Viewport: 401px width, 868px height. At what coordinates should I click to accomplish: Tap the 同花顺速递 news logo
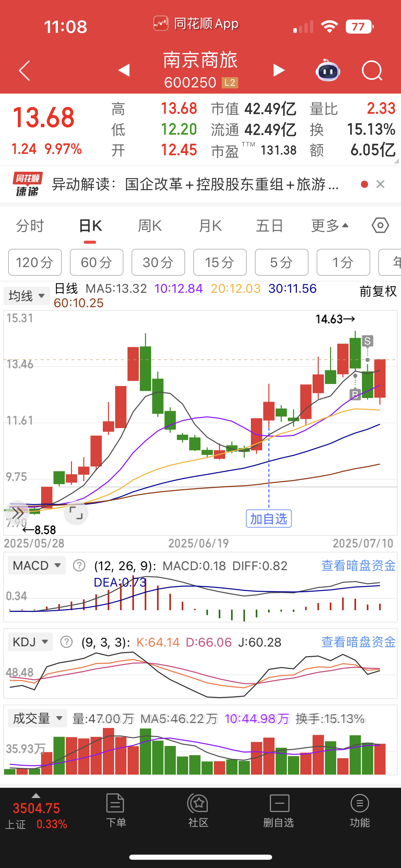pyautogui.click(x=27, y=184)
